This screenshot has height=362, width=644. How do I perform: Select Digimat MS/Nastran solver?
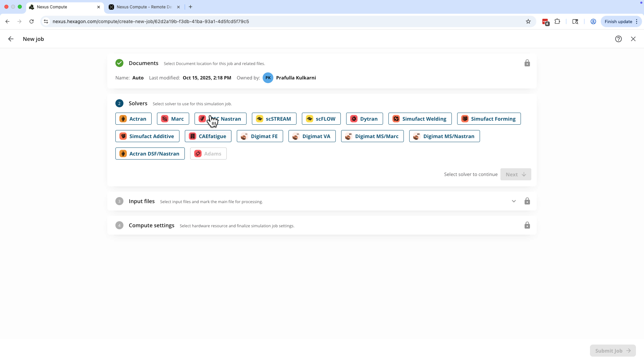click(444, 136)
